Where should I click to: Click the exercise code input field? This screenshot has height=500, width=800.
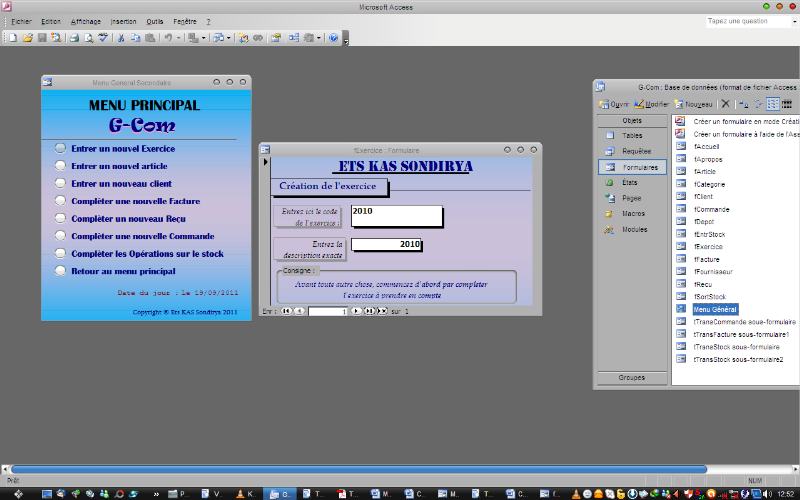pos(395,216)
